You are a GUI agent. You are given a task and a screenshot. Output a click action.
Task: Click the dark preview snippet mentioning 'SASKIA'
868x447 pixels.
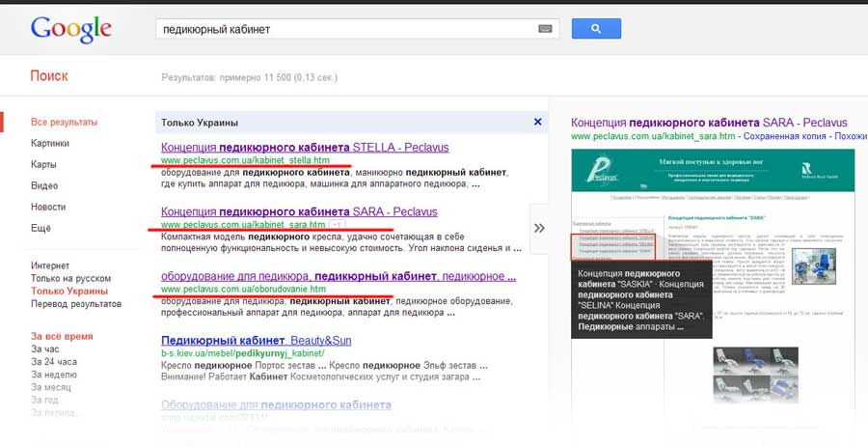641,299
